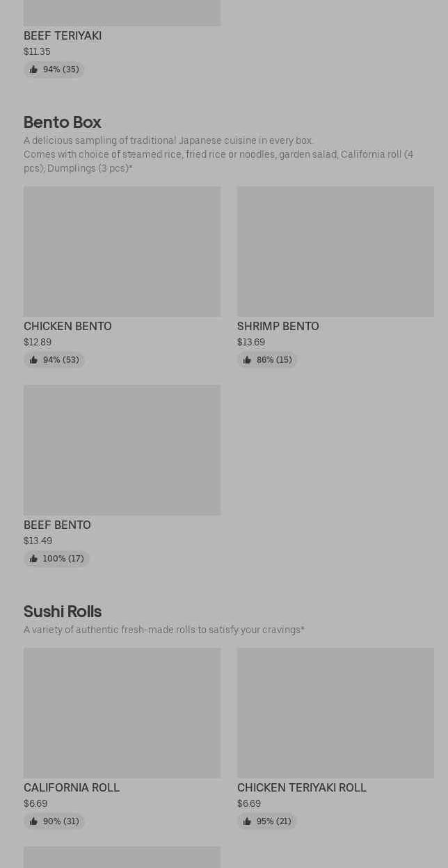Viewport: 448px width, 868px height.
Task: Open the Chicken Bento item photo
Action: click(122, 251)
